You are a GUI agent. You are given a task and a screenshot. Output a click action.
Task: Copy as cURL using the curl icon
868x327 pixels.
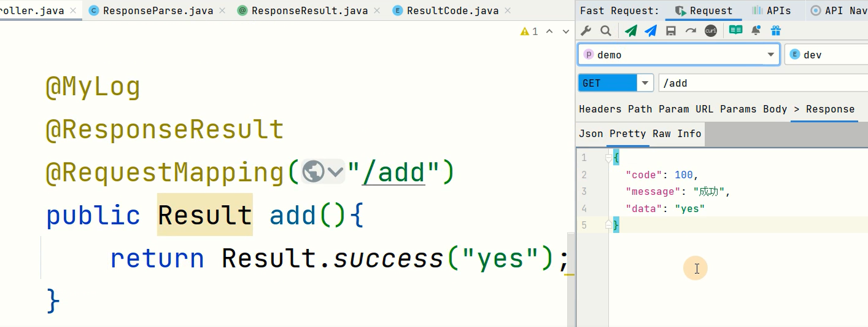click(711, 31)
